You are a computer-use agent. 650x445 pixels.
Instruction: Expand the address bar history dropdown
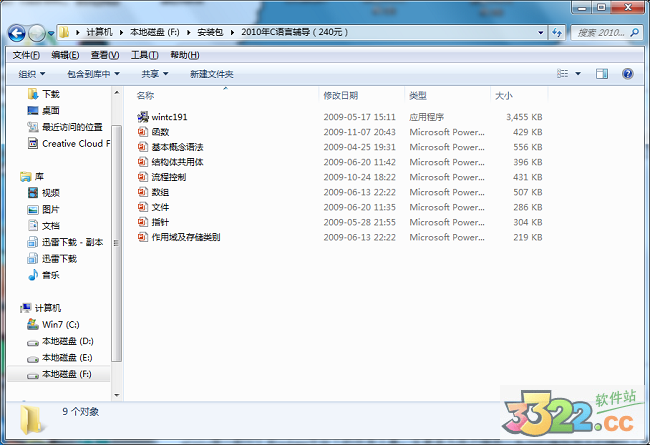[541, 32]
